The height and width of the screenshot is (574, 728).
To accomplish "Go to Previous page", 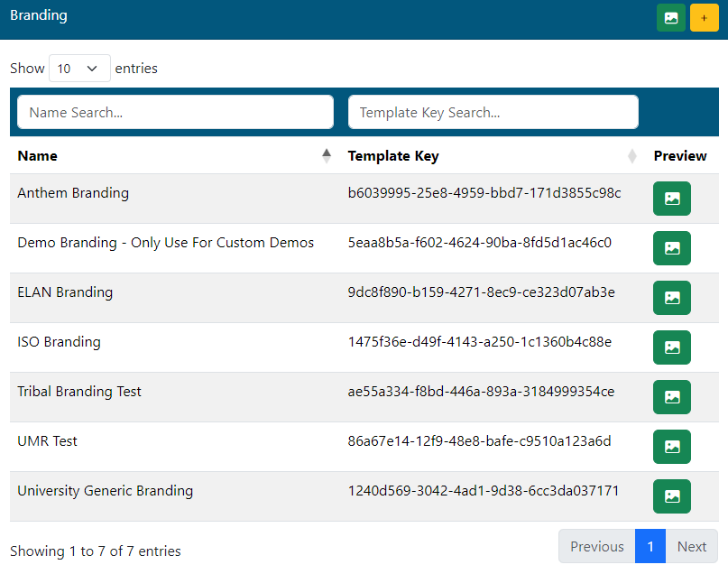I will [x=596, y=546].
